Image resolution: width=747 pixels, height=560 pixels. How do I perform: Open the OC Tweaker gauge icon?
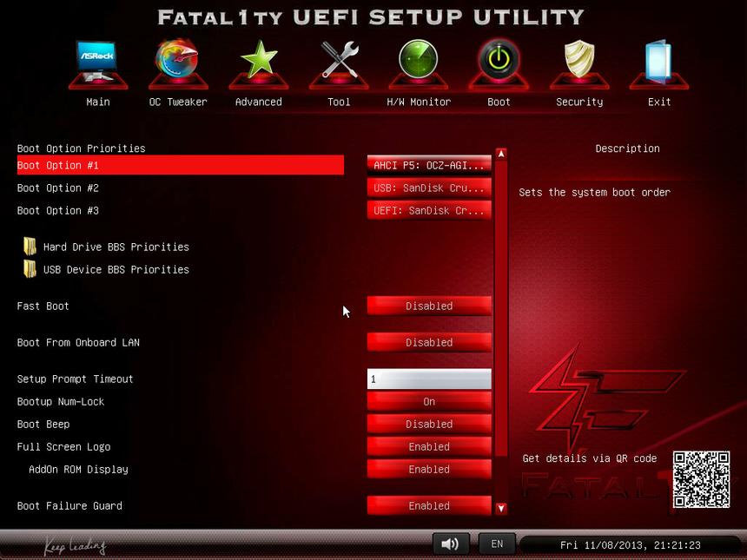178,63
